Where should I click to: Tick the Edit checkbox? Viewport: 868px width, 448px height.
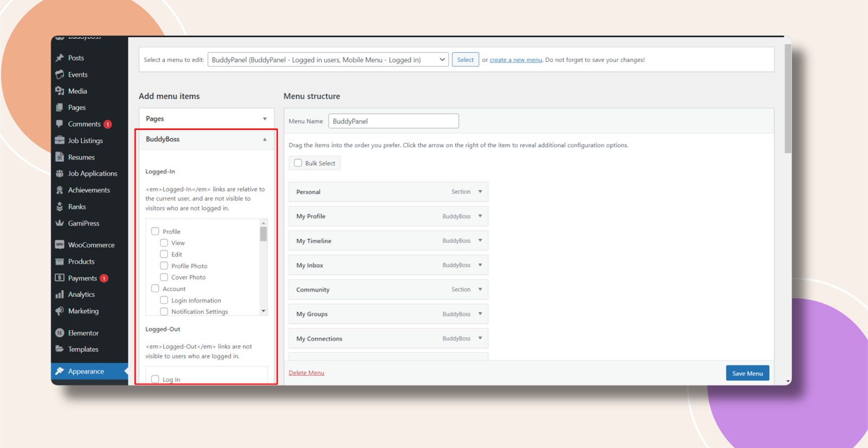(x=164, y=254)
